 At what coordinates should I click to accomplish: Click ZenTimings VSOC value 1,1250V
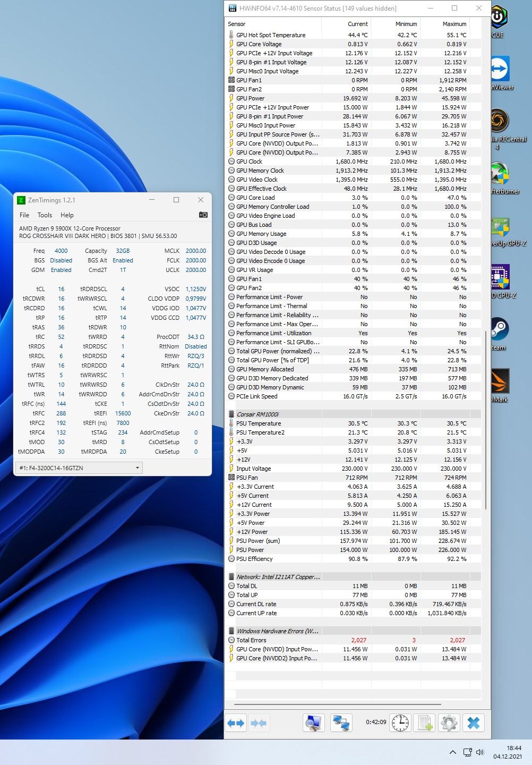[x=196, y=290]
